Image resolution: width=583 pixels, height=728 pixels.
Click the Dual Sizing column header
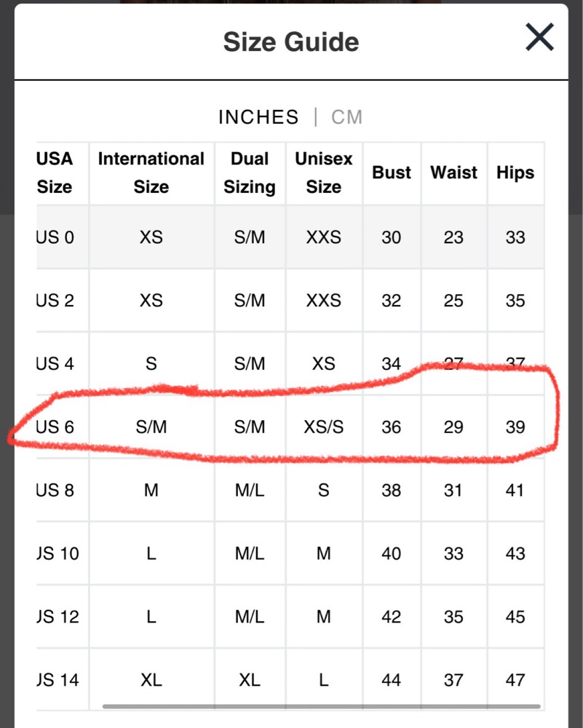(x=250, y=173)
